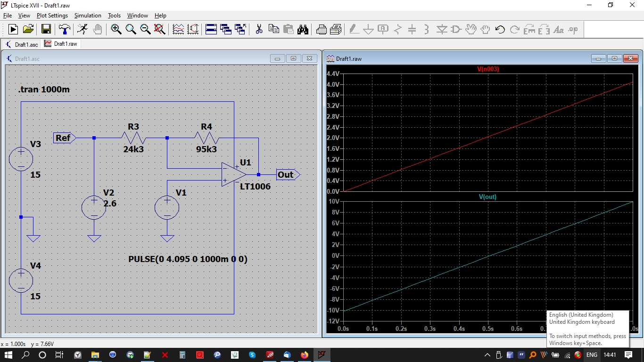Screen dimensions: 644x362
Task: Select the Place Ground icon
Action: pos(368,29)
